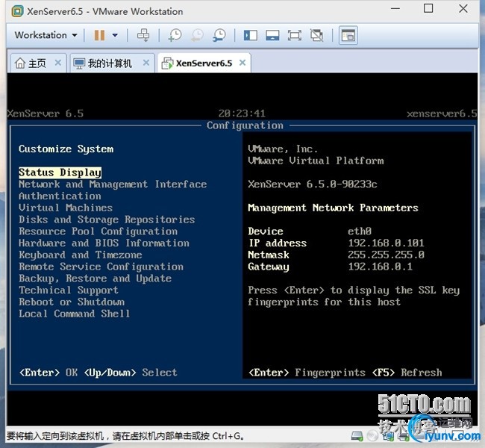Click the IP address value 192.168.0.101
This screenshot has height=448, width=485.
coord(386,243)
